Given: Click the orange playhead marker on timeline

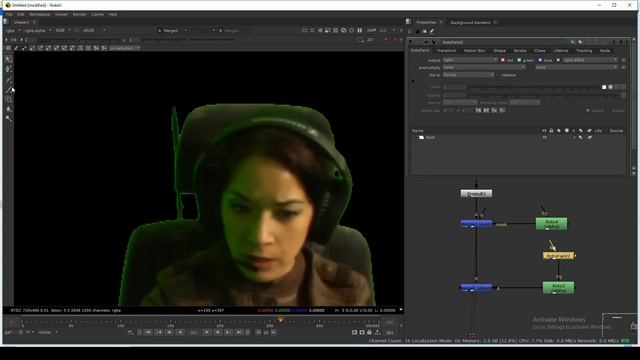Looking at the screenshot, I should pos(280,320).
